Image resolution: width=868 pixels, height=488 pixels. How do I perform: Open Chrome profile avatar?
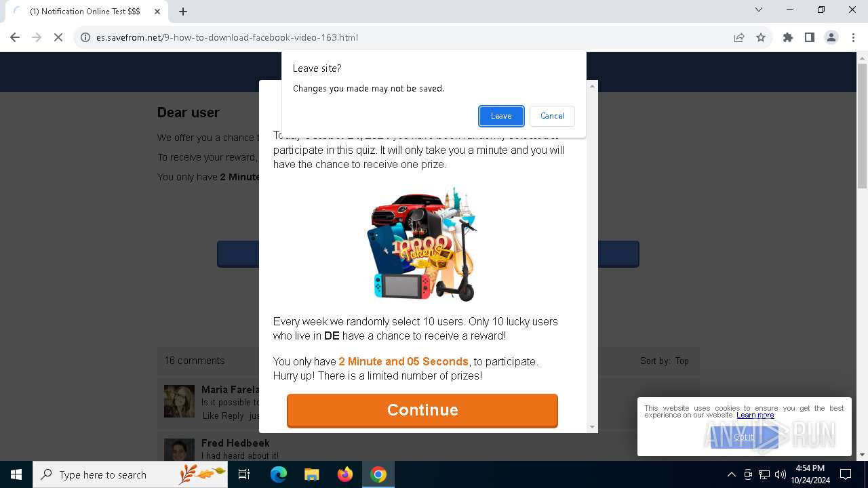coord(831,37)
